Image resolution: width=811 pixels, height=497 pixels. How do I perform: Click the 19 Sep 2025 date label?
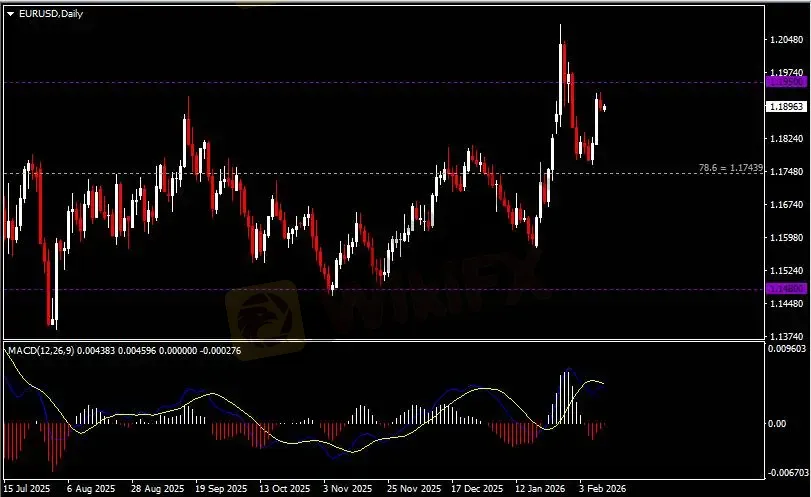[x=221, y=489]
